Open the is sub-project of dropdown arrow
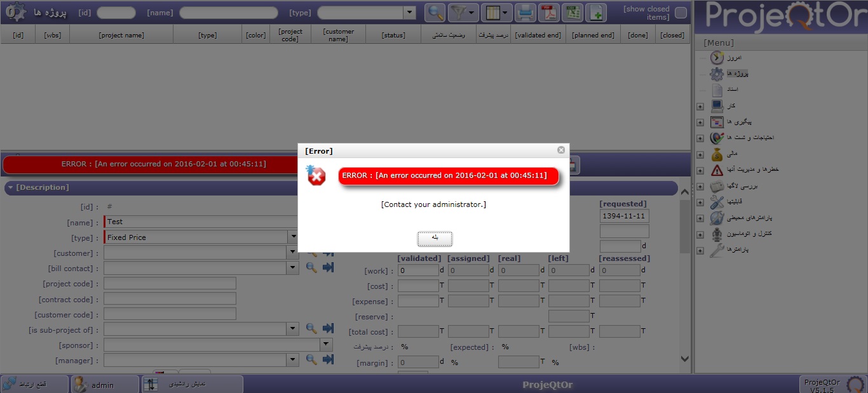Image resolution: width=868 pixels, height=393 pixels. [293, 329]
